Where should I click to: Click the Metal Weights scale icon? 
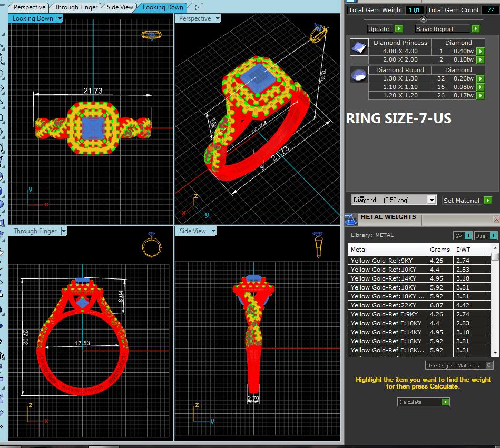click(351, 218)
